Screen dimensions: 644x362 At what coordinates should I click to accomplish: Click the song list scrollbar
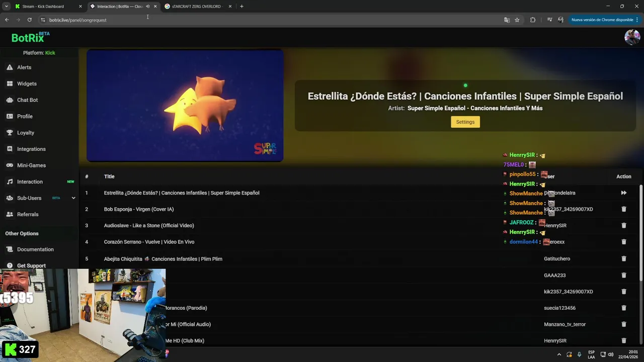coord(641,233)
